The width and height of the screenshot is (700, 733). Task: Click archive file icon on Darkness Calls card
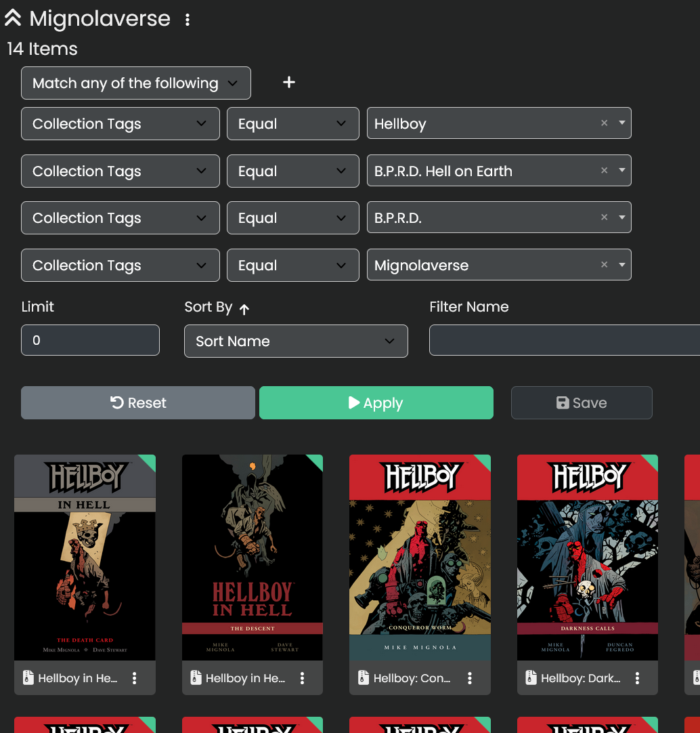[x=531, y=677]
